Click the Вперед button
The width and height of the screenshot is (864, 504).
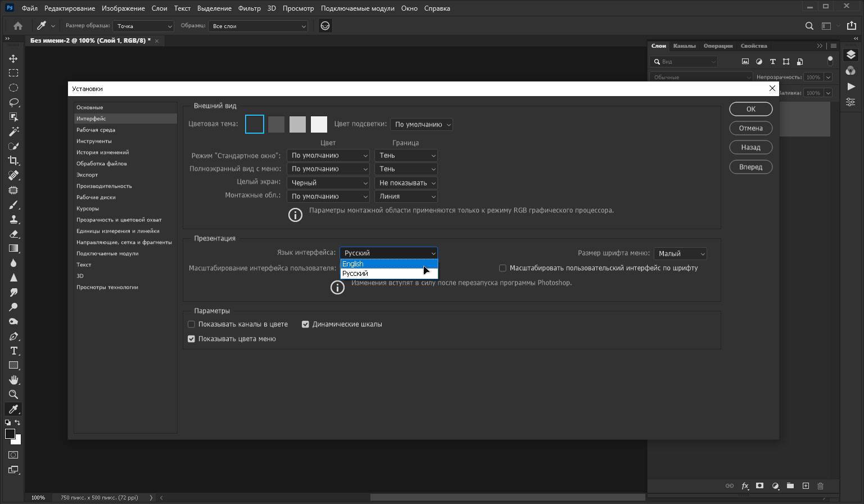pos(751,167)
